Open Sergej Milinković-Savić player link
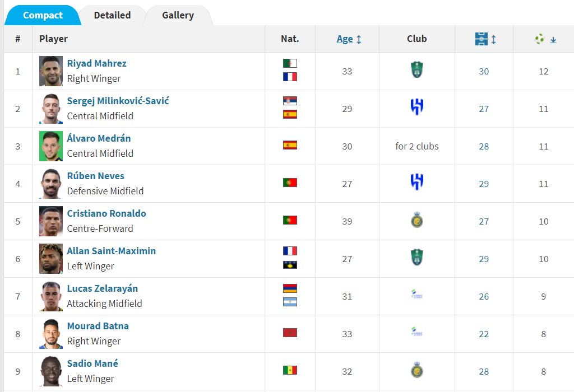This screenshot has height=392, width=574. tap(118, 101)
